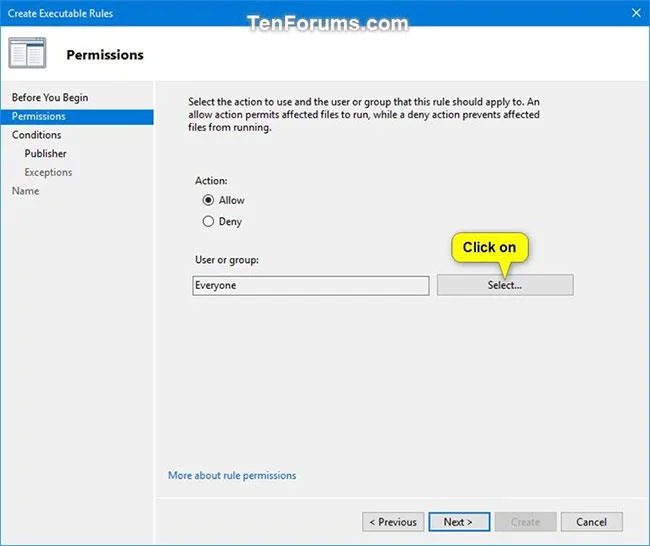Image resolution: width=650 pixels, height=546 pixels.
Task: Go back with the Previous button
Action: [393, 522]
